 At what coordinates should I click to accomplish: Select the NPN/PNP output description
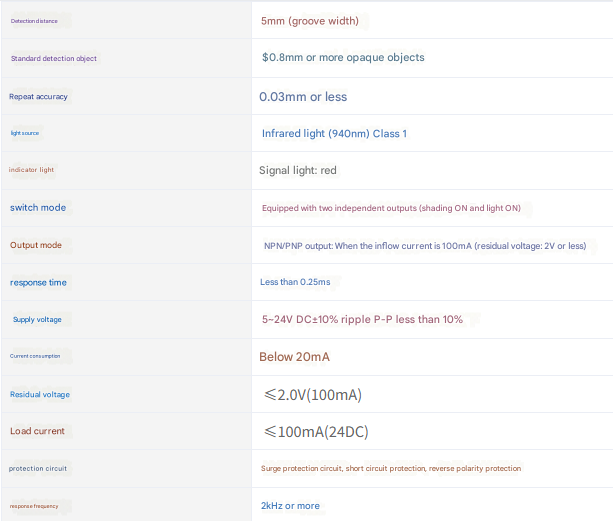click(424, 245)
